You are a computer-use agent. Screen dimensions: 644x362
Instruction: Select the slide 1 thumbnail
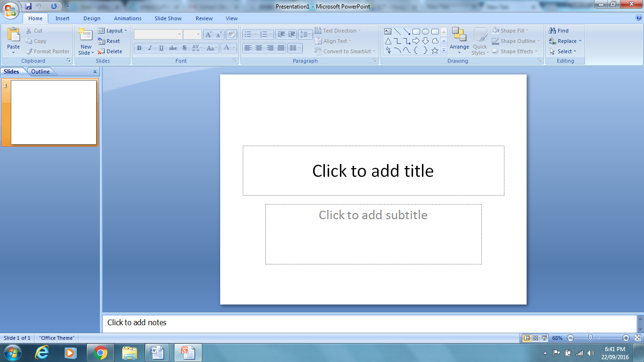(x=54, y=112)
